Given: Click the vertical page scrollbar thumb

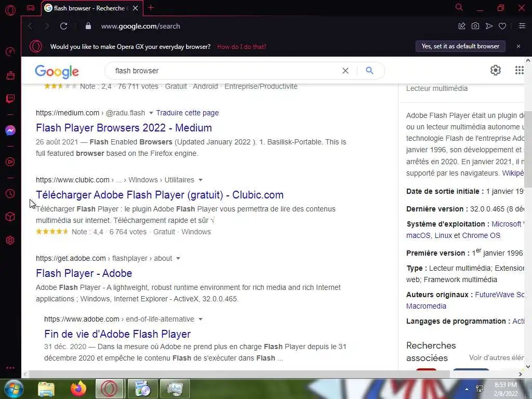Looking at the screenshot, I should pyautogui.click(x=528, y=149).
